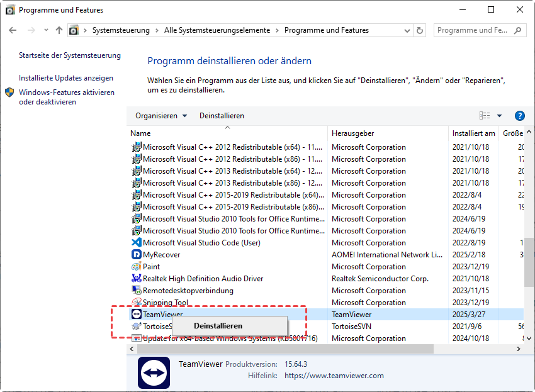Select the TeamViewer icon in list
Image resolution: width=535 pixels, height=392 pixels.
pos(137,314)
